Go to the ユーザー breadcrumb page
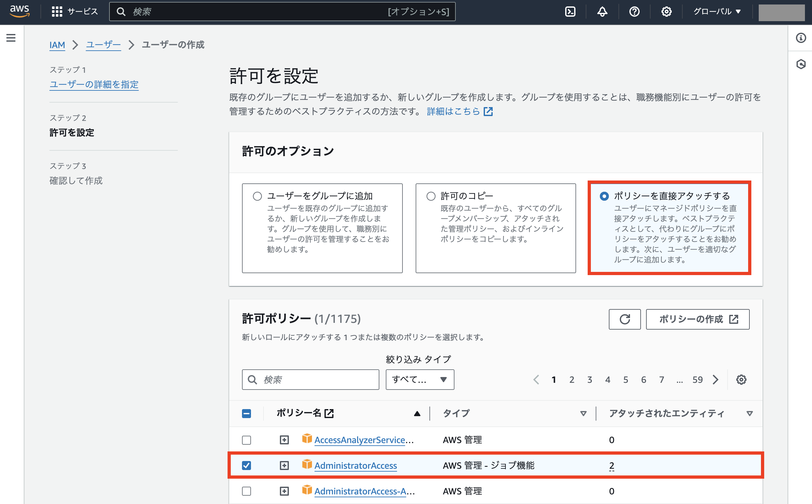This screenshot has width=812, height=504. 103,45
